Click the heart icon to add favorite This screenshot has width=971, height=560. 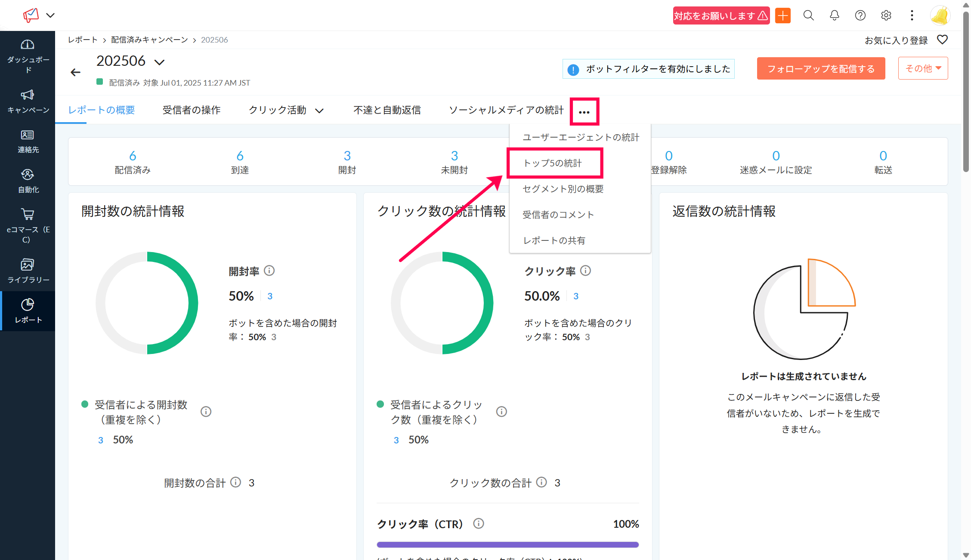tap(942, 40)
